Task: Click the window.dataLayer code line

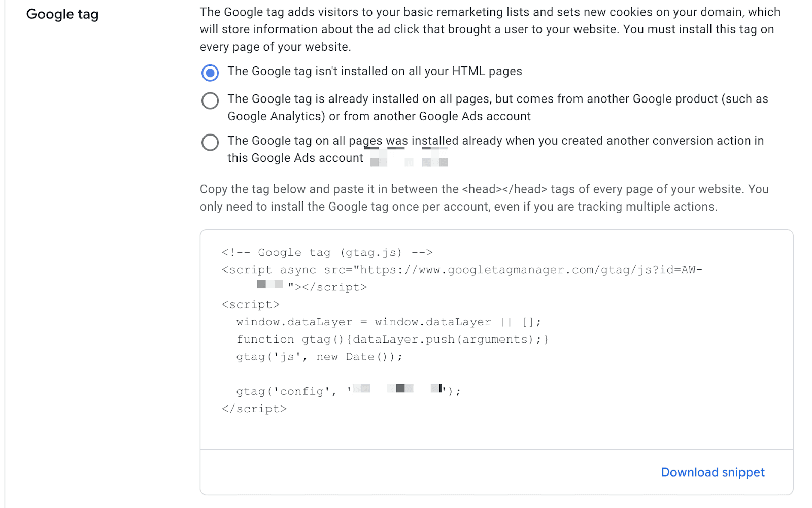Action: tap(389, 322)
